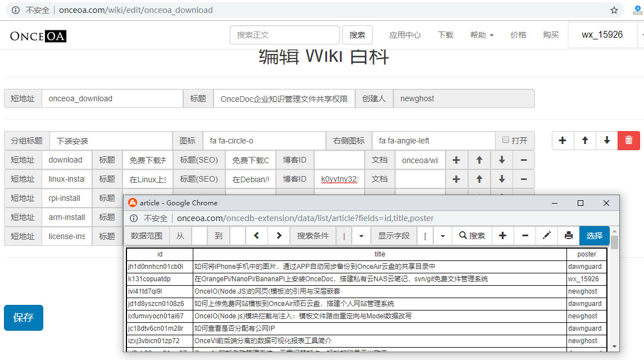Click the red trash delete group button
This screenshot has width=644, height=360.
point(628,141)
